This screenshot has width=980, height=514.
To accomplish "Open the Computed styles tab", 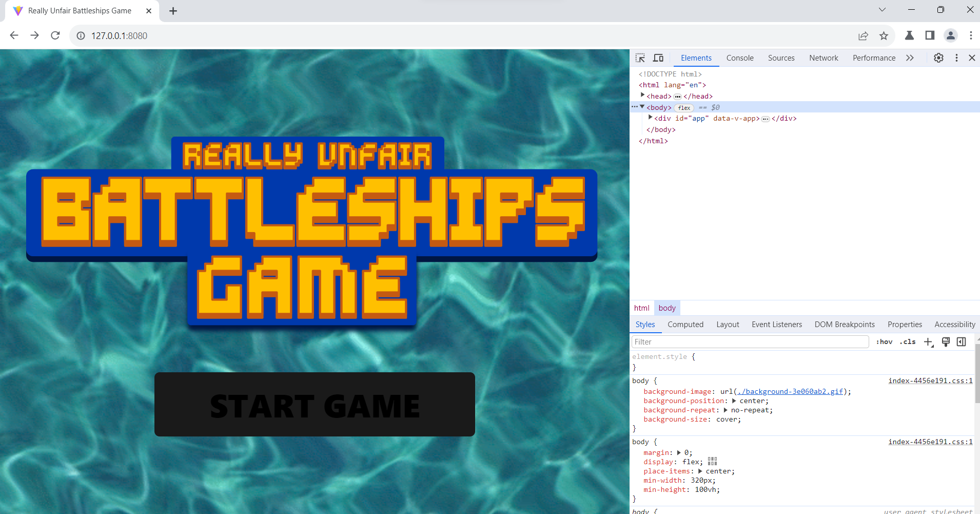I will (x=685, y=325).
